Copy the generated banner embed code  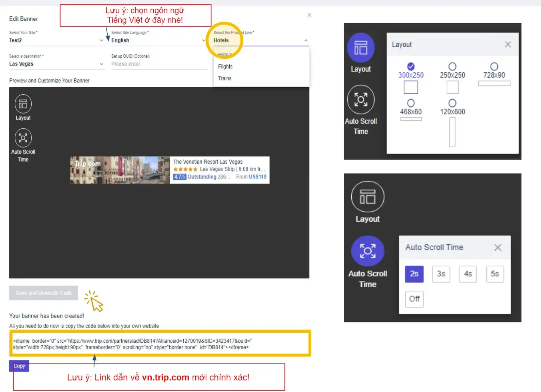[x=19, y=366]
